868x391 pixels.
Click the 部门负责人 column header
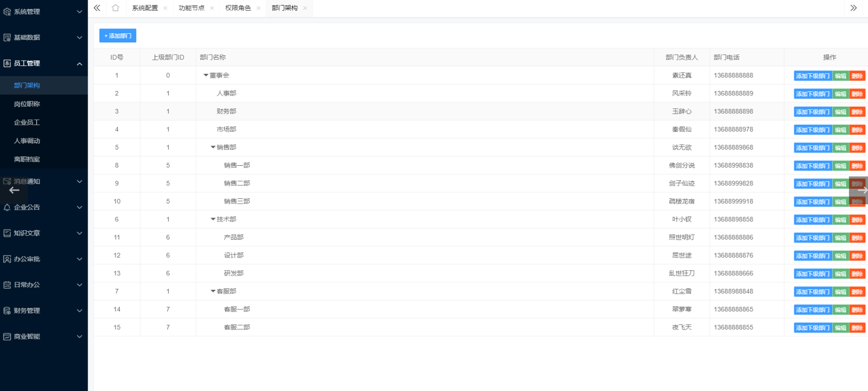[682, 57]
